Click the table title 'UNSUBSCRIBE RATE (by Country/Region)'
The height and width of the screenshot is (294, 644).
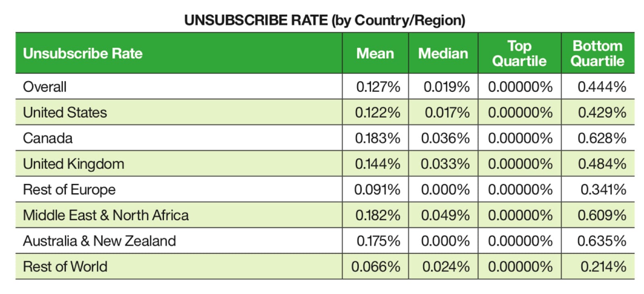coord(324,20)
